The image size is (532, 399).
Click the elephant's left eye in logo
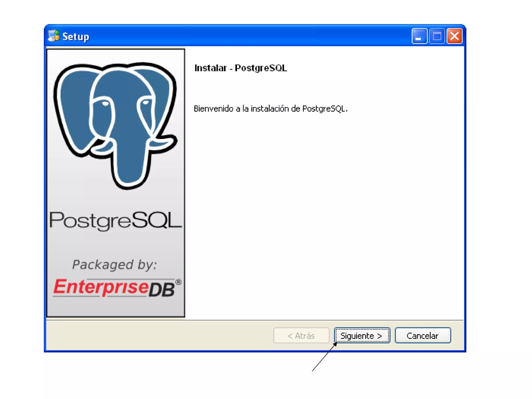click(x=105, y=103)
